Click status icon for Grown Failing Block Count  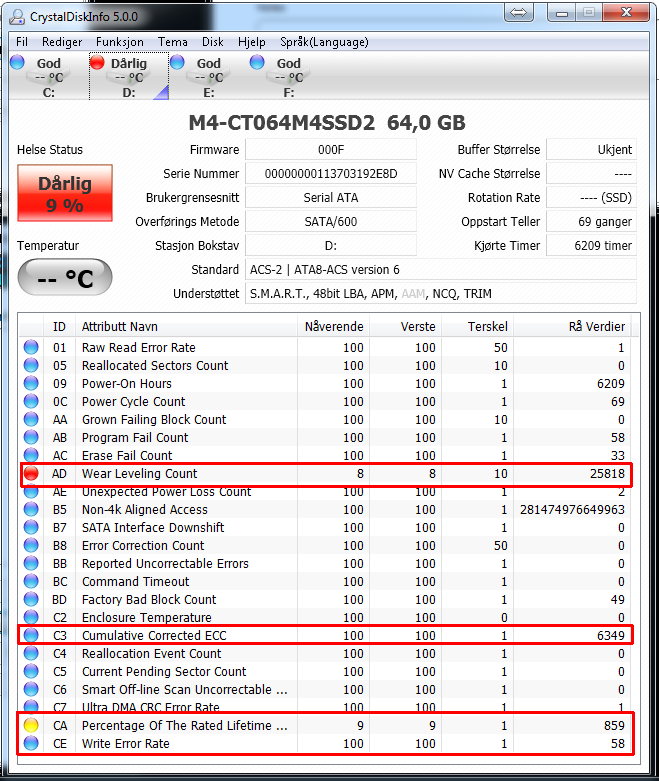[x=31, y=419]
